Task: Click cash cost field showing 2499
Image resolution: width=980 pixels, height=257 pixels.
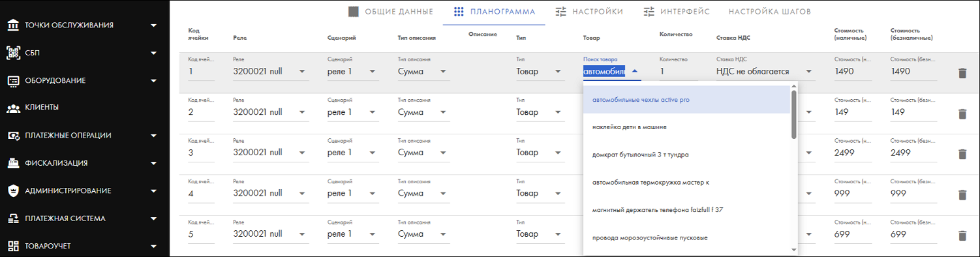Action: [853, 153]
